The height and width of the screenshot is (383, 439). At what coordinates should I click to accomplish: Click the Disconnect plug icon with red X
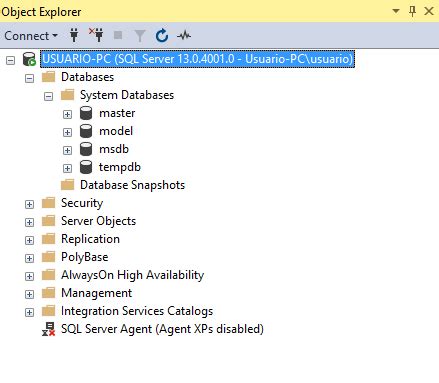[96, 35]
